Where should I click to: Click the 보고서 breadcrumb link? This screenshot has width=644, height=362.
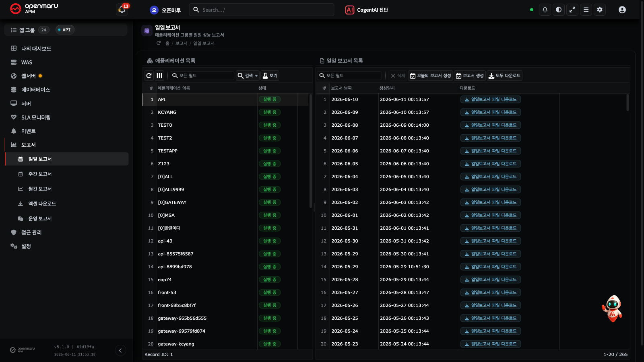coord(181,43)
